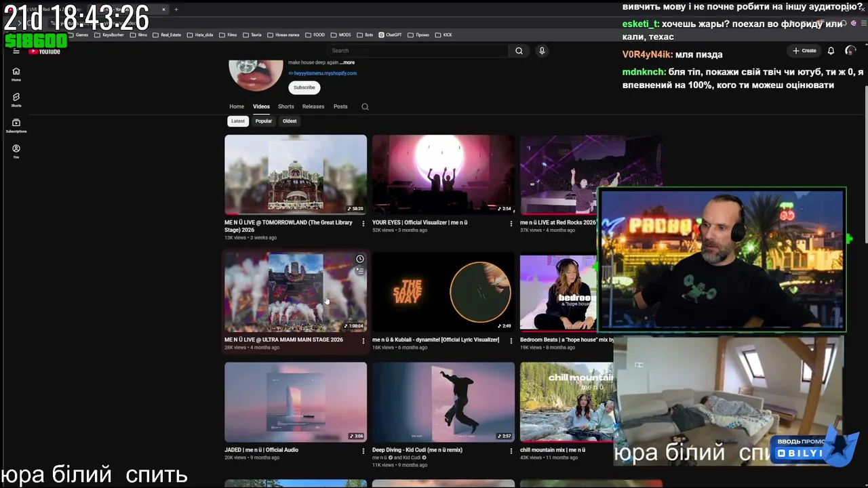Viewport: 868px width, 488px height.
Task: Filter videos by Latest
Action: click(238, 121)
